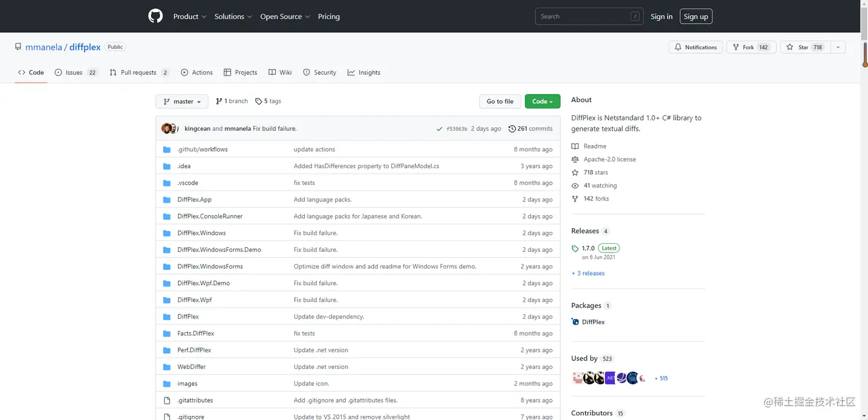
Task: Open the + 515 dependents link
Action: pos(661,378)
